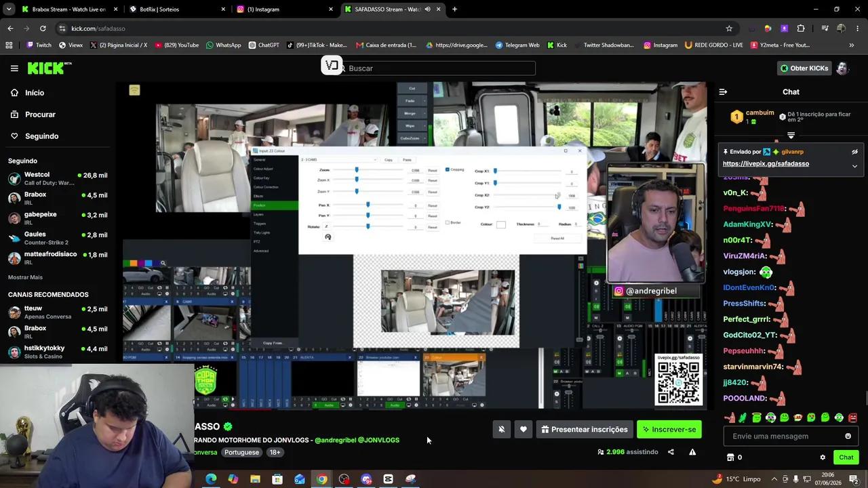Click the address bar URL
The width and height of the screenshot is (868, 488).
coord(98,28)
